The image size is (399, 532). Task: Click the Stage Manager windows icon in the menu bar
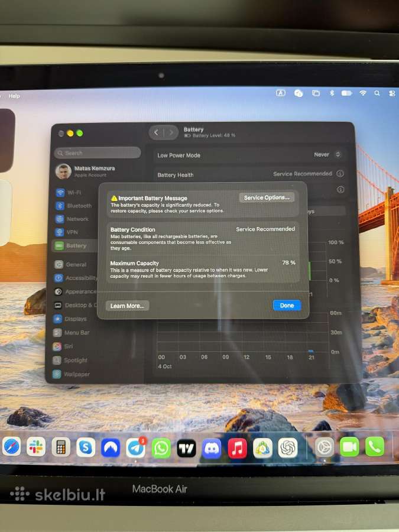pyautogui.click(x=316, y=93)
